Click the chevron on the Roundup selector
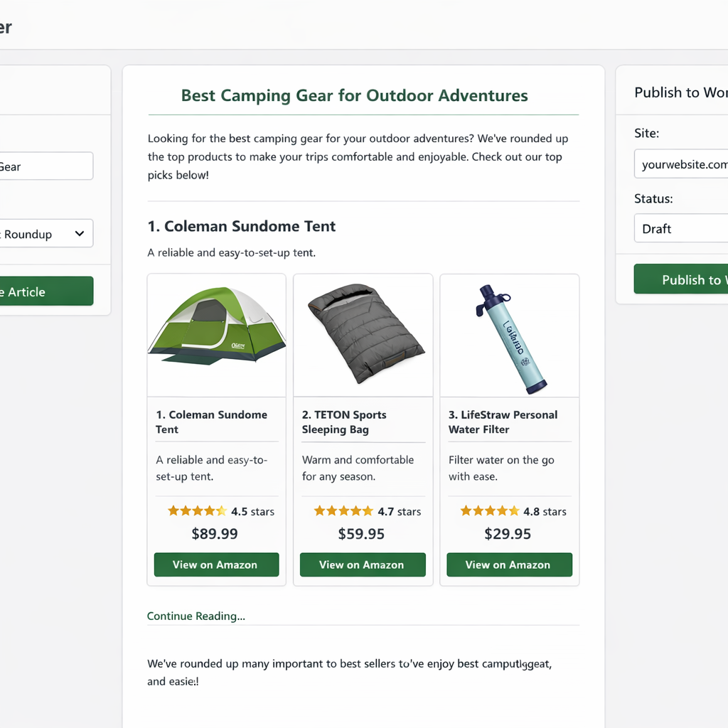 [x=80, y=233]
